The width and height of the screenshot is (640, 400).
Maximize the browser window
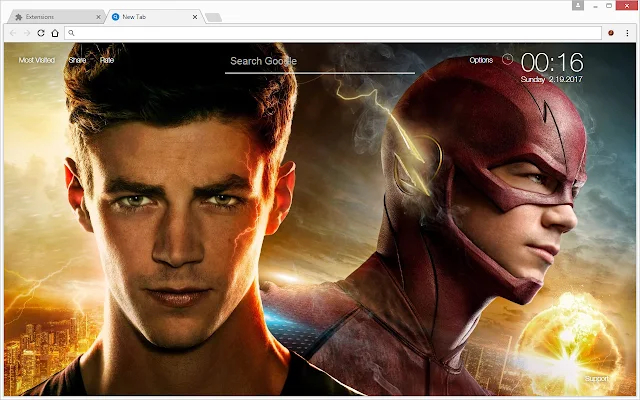[x=609, y=6]
